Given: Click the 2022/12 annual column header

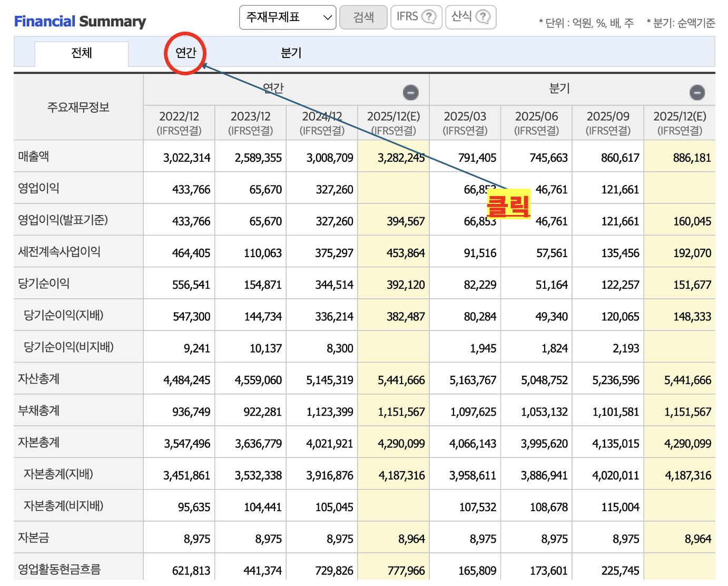Looking at the screenshot, I should pos(179,122).
